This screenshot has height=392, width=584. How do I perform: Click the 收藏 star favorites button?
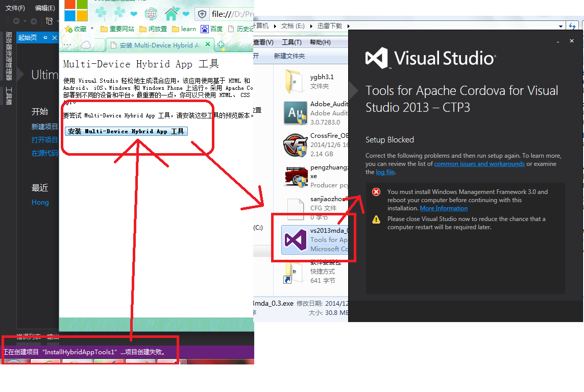pos(76,29)
